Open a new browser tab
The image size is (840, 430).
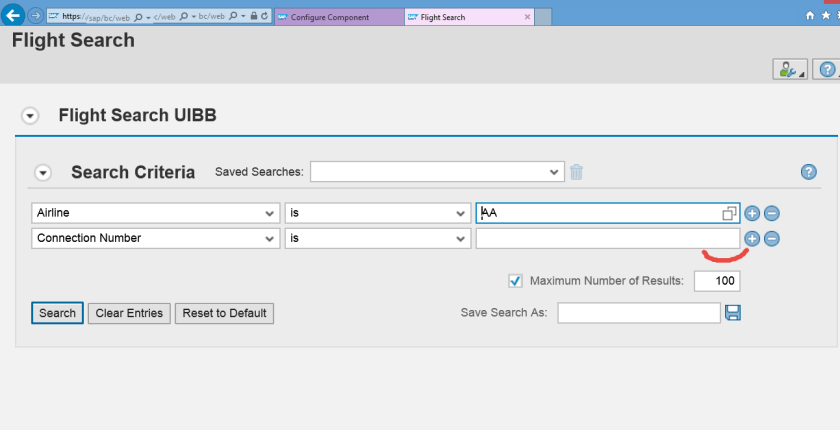coord(543,17)
